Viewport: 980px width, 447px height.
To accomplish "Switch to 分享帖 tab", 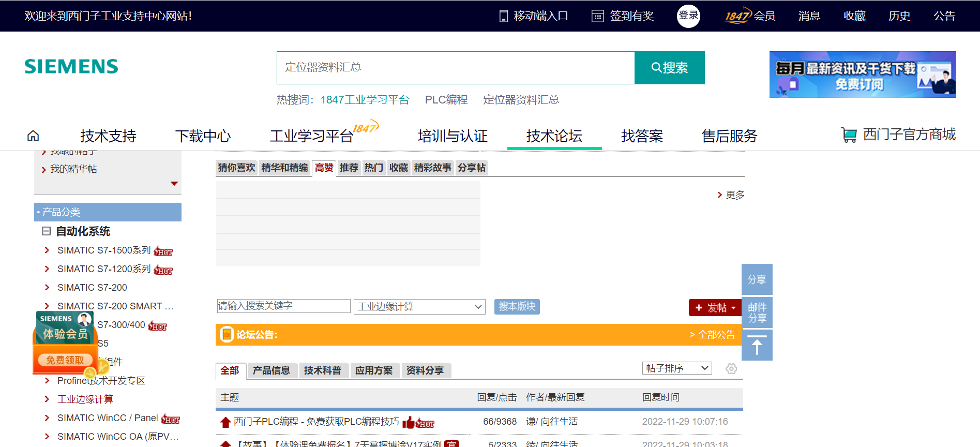I will (x=472, y=168).
